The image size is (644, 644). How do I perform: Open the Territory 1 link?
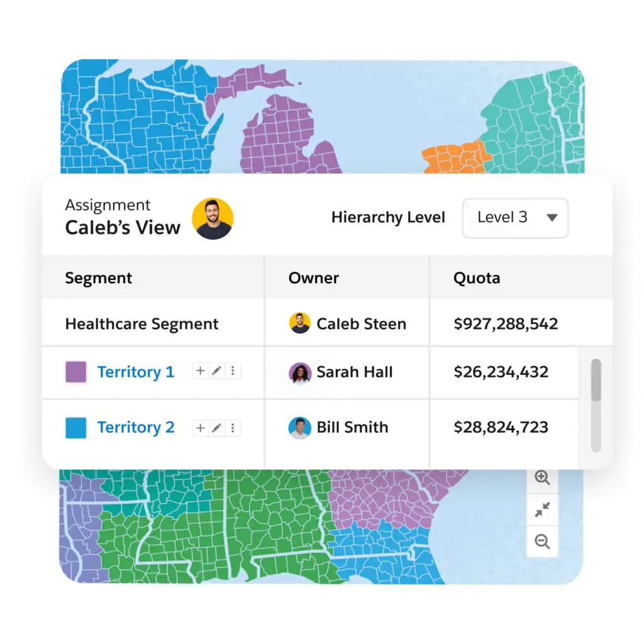pyautogui.click(x=135, y=372)
